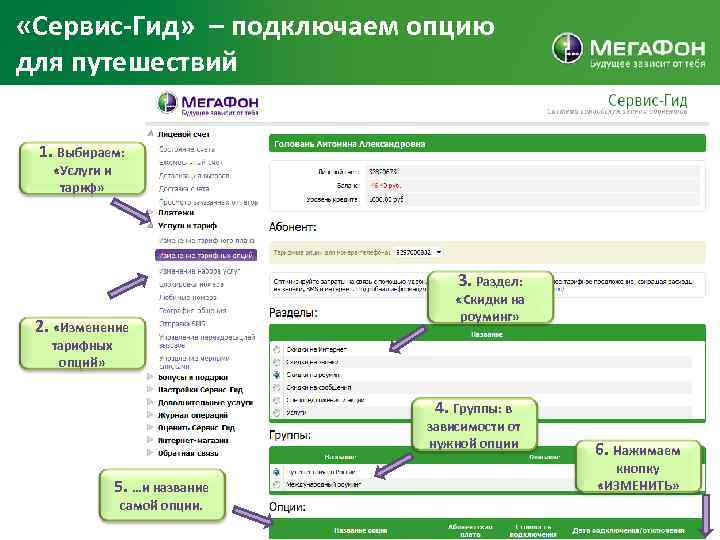Expand the 'Платежи' menu section
This screenshot has height=540, width=720.
click(x=150, y=213)
